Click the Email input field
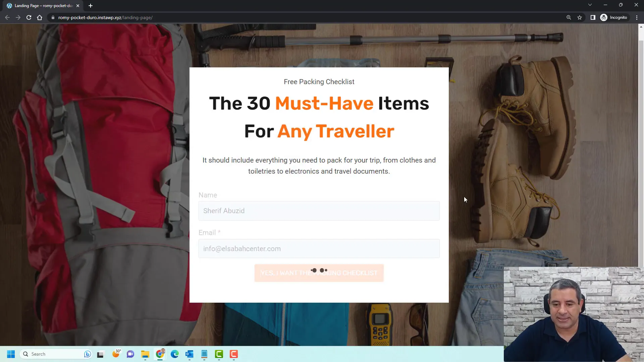 319,248
